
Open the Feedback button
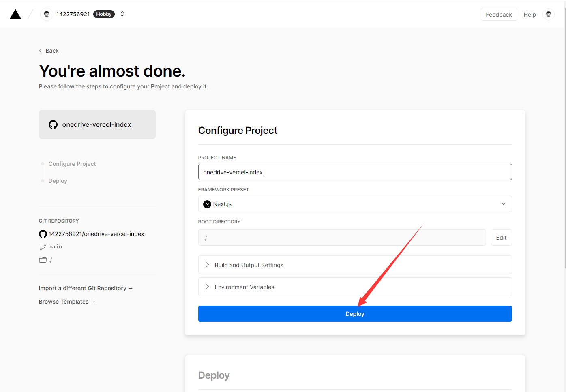point(499,15)
